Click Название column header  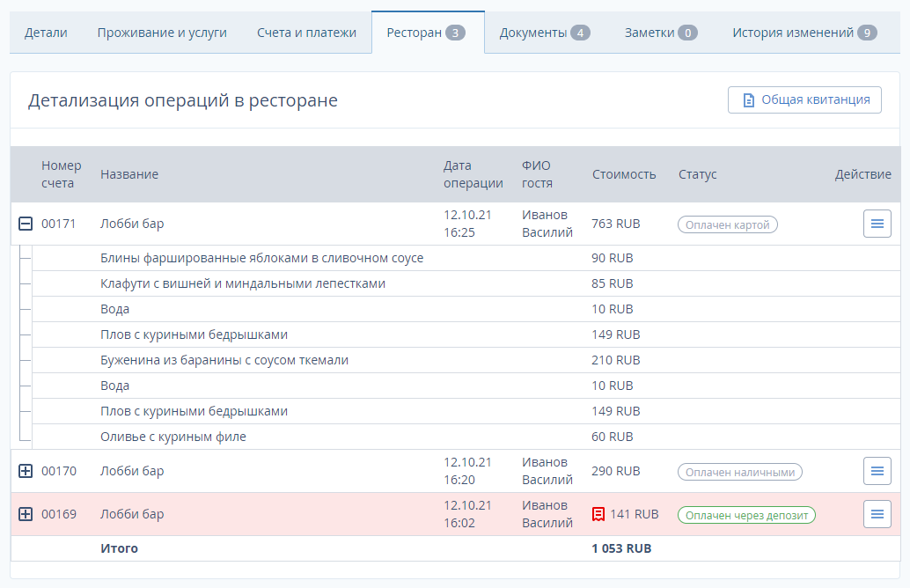pyautogui.click(x=129, y=174)
